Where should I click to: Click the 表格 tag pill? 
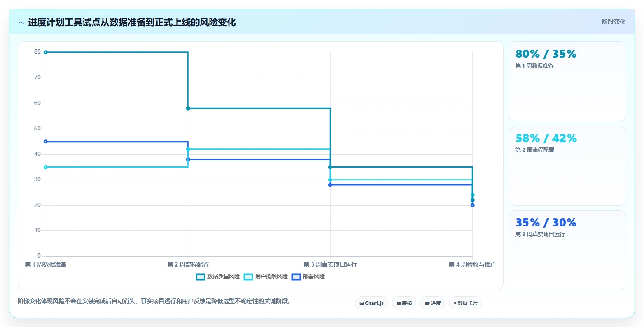404,303
